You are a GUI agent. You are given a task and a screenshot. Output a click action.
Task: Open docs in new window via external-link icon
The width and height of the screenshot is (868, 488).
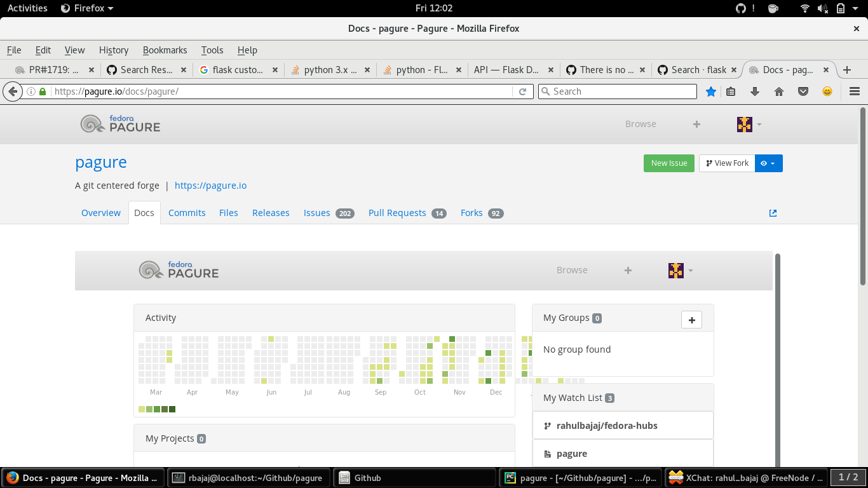click(773, 213)
